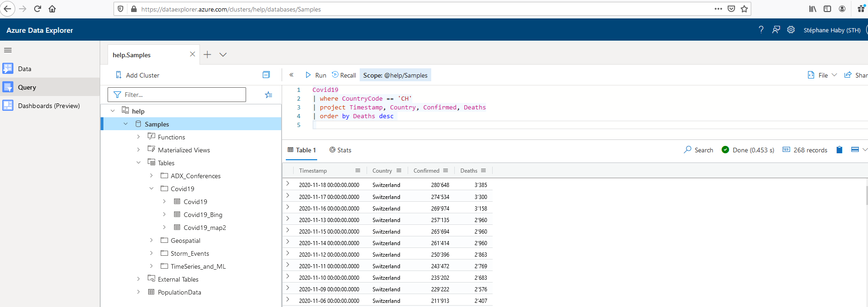Open Deaths column menu icon

click(x=483, y=170)
